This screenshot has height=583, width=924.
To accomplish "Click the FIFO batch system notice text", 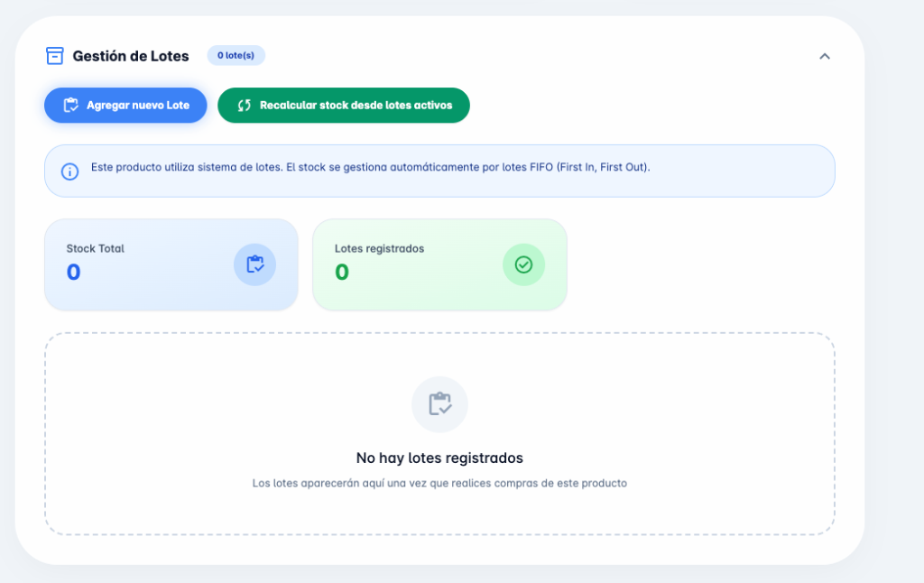I will tap(370, 168).
